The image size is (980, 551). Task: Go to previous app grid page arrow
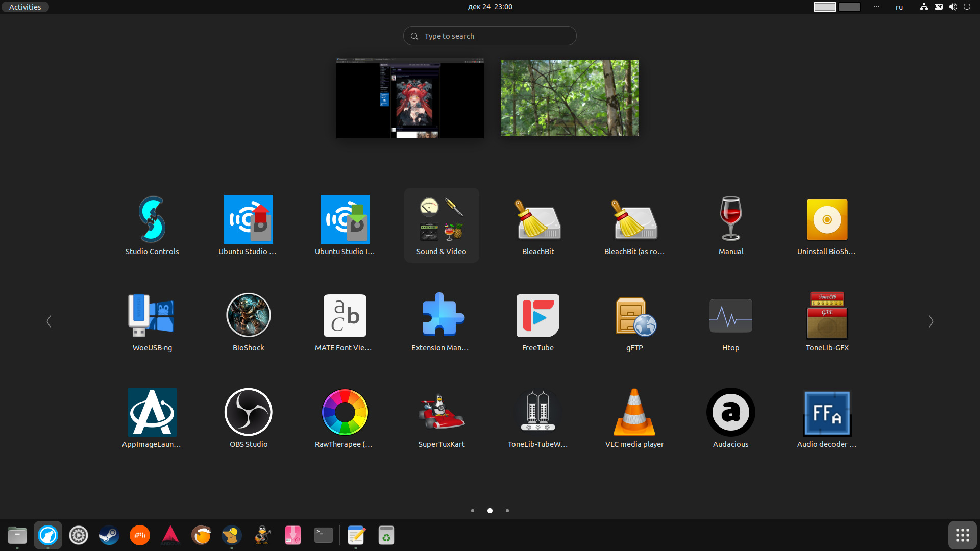click(49, 321)
